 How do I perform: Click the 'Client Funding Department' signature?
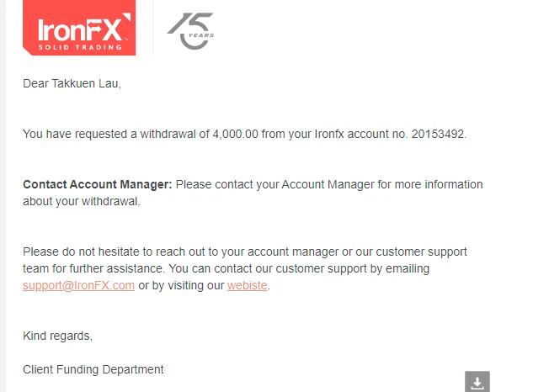93,369
